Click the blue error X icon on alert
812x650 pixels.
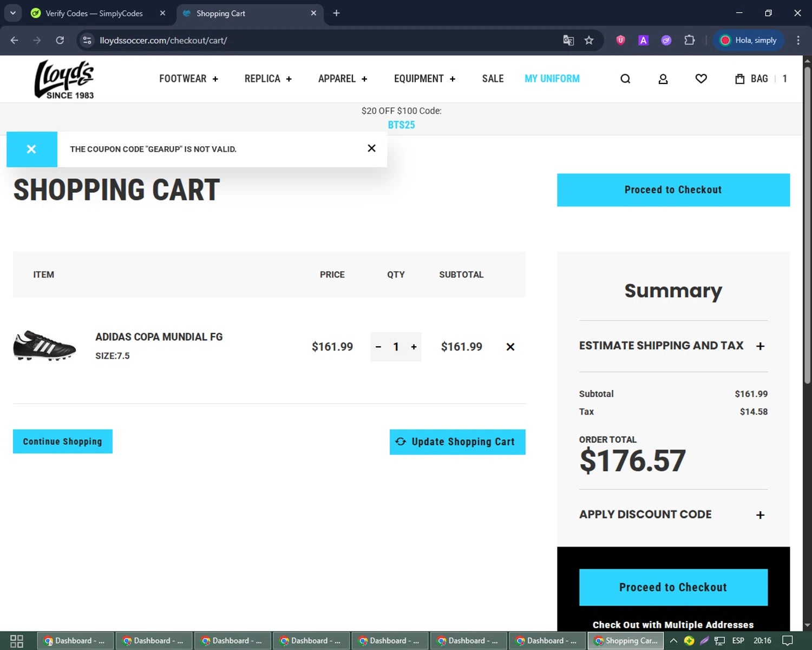coord(31,149)
